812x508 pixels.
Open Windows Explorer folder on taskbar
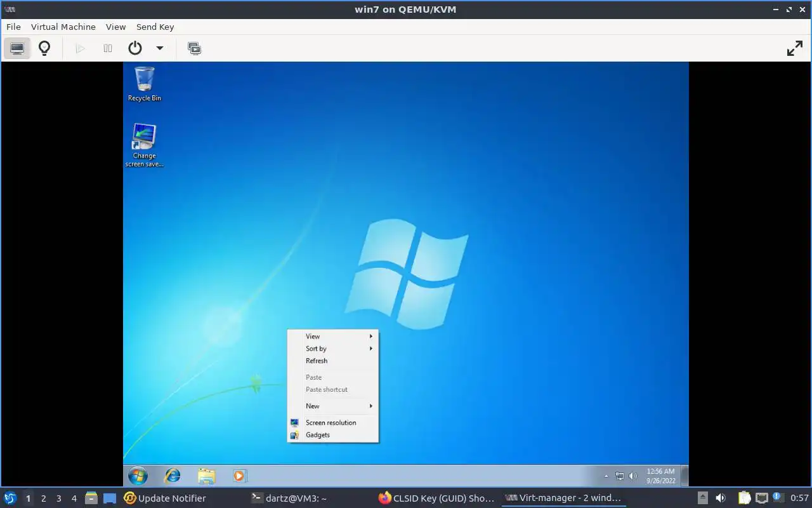point(206,476)
